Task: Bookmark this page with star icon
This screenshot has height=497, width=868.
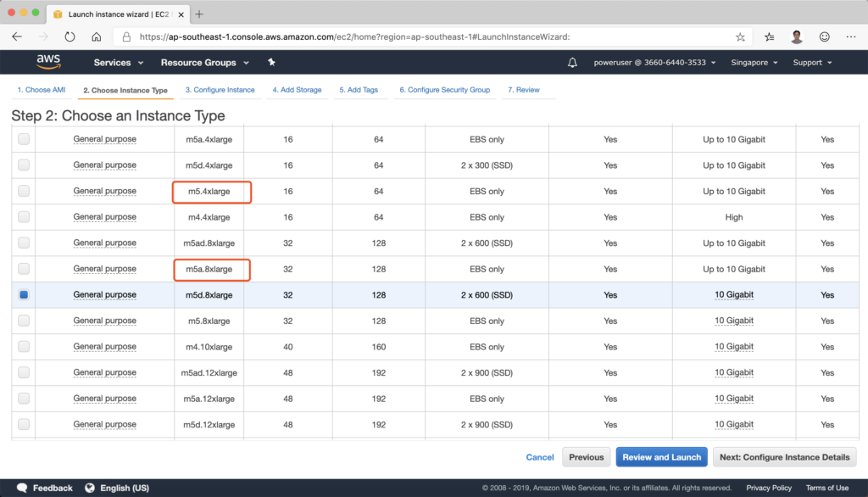Action: pyautogui.click(x=740, y=37)
